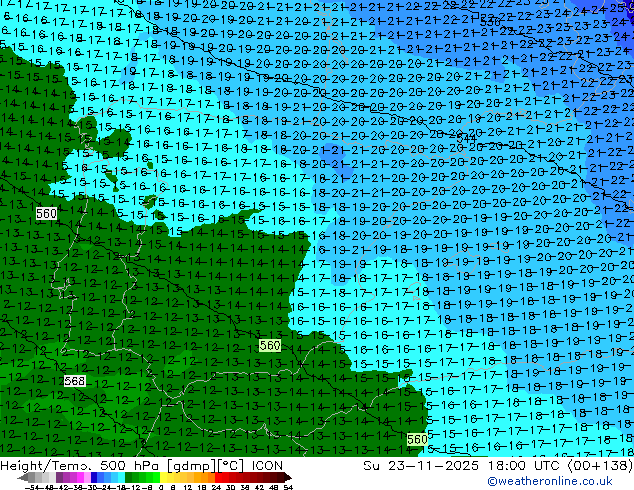Click the 568 contour label
634x490 pixels.
click(x=75, y=381)
